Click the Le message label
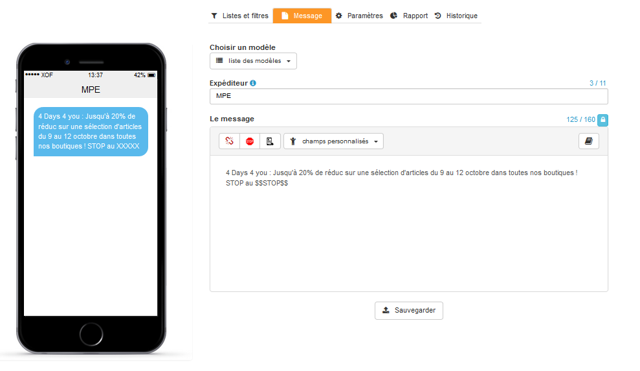The image size is (640, 371). (x=232, y=119)
